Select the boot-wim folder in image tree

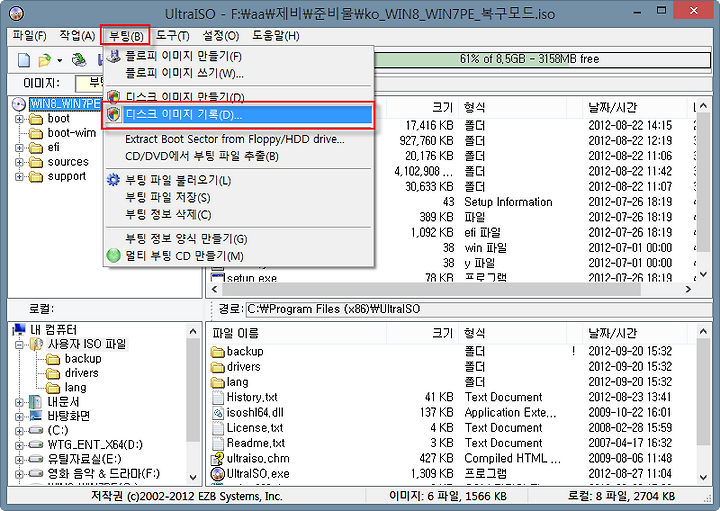pos(72,133)
